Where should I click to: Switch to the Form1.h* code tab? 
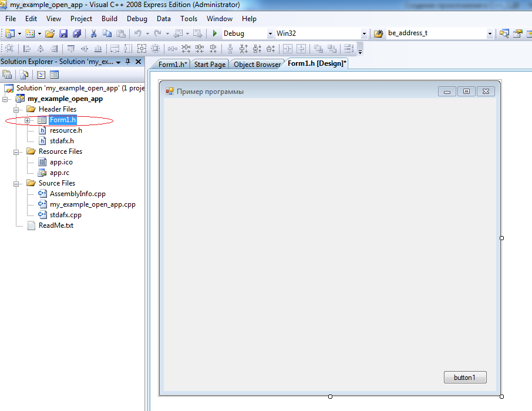tap(173, 65)
